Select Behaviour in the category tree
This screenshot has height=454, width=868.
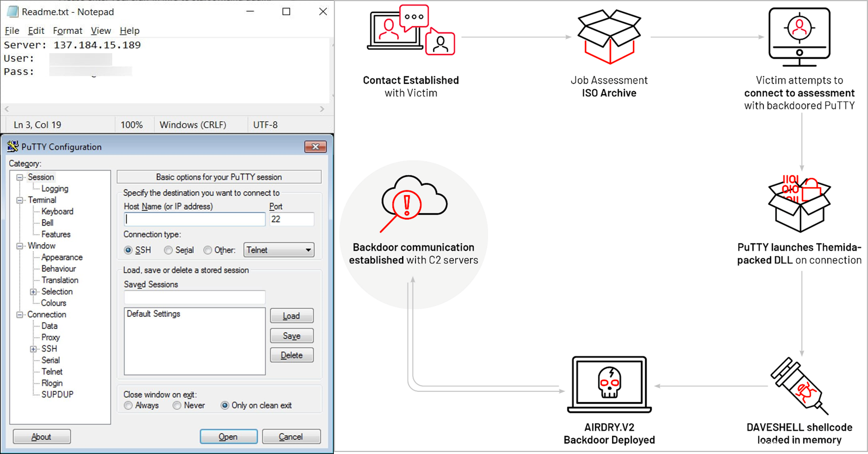point(59,269)
